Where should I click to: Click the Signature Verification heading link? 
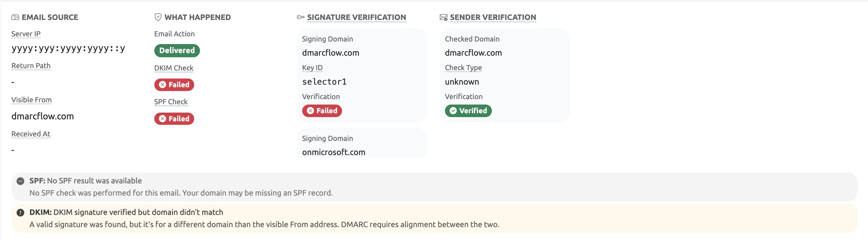[x=357, y=17]
